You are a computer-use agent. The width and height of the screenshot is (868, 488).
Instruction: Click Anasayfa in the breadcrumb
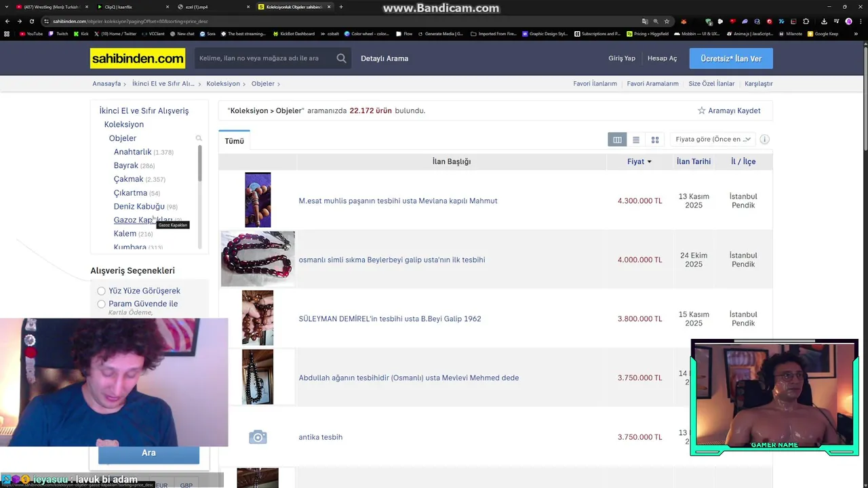106,84
